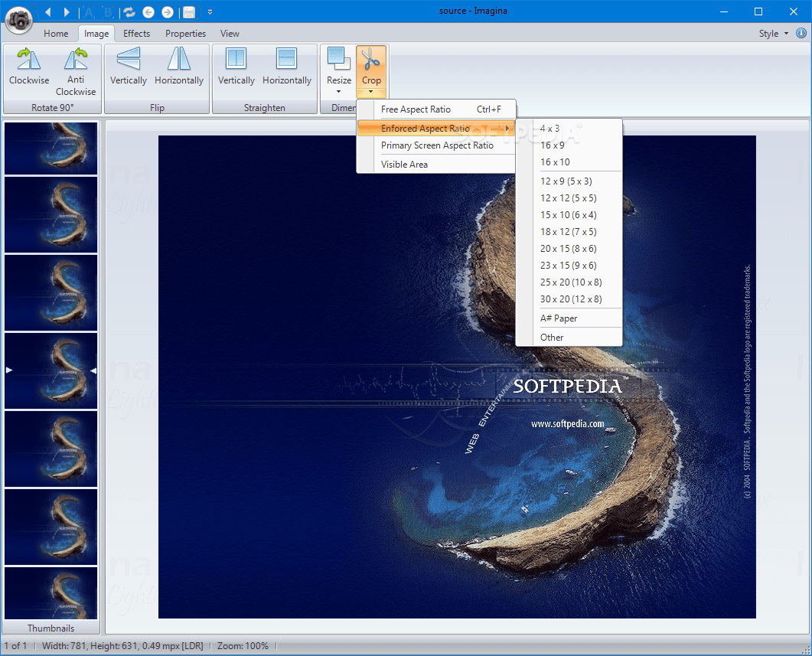The image size is (812, 656).
Task: Switch to the Home tab
Action: tap(56, 34)
